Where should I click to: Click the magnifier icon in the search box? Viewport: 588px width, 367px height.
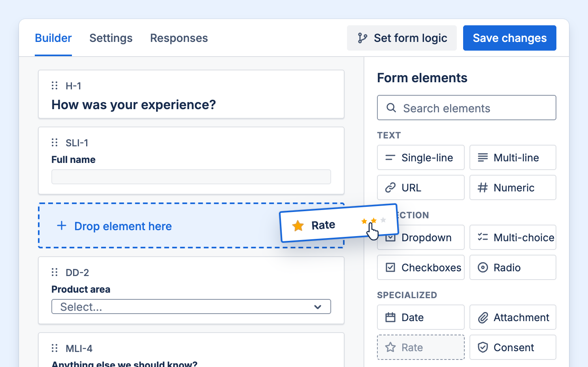[391, 108]
